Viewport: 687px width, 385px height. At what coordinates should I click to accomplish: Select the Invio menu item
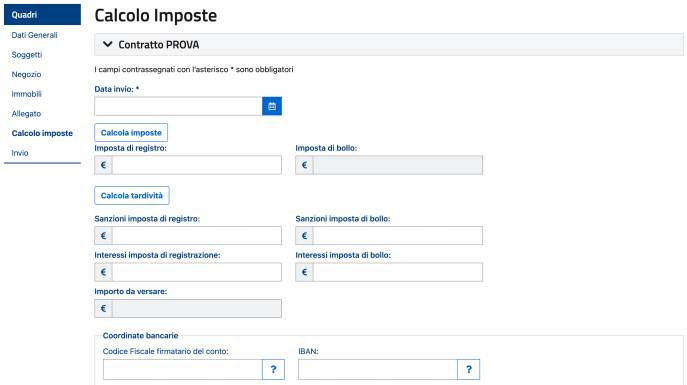pos(20,153)
